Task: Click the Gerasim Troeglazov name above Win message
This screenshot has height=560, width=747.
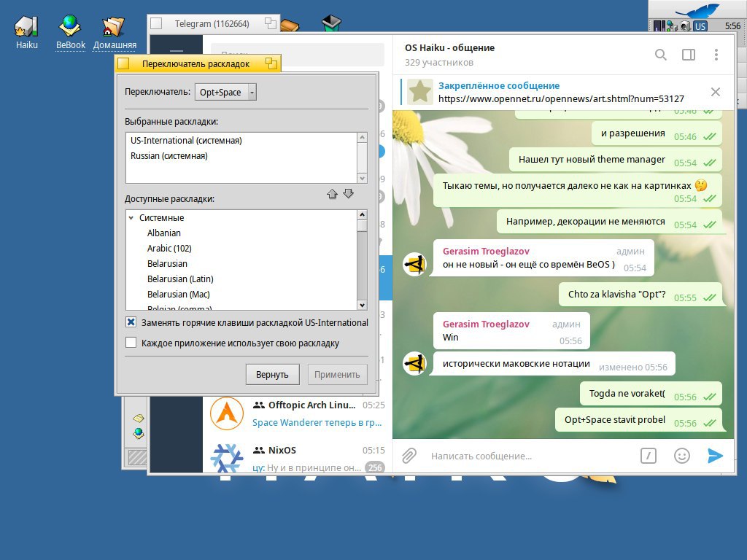Action: pyautogui.click(x=486, y=324)
